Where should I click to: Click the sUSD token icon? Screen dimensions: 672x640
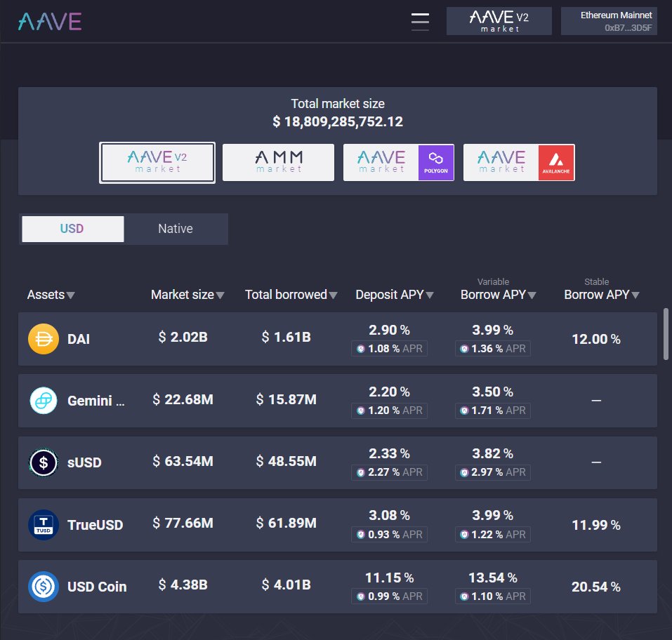click(44, 462)
